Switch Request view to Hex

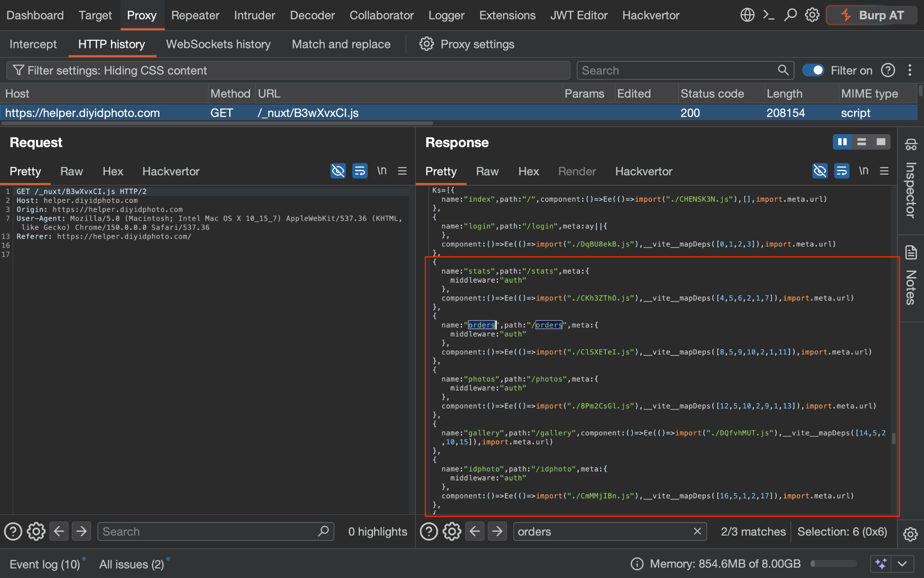click(113, 171)
